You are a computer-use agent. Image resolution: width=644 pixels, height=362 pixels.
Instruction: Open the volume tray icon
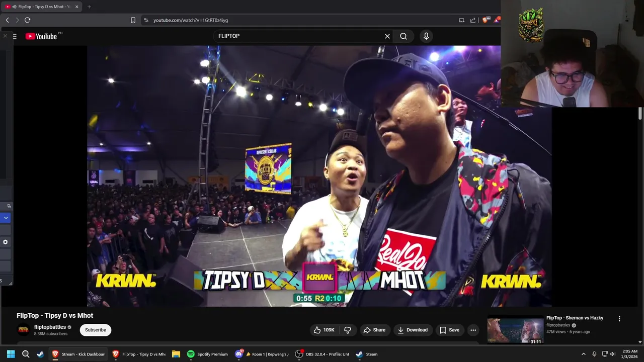pyautogui.click(x=612, y=354)
